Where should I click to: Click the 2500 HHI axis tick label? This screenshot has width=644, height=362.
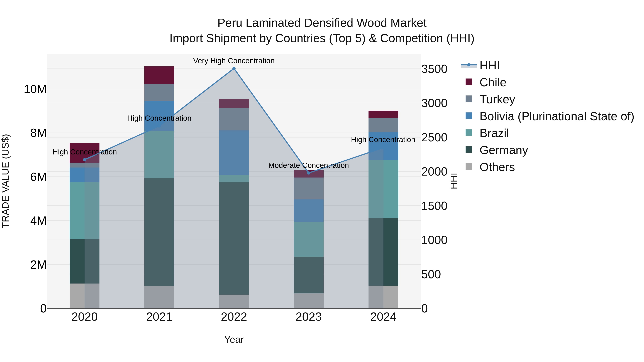(x=434, y=137)
